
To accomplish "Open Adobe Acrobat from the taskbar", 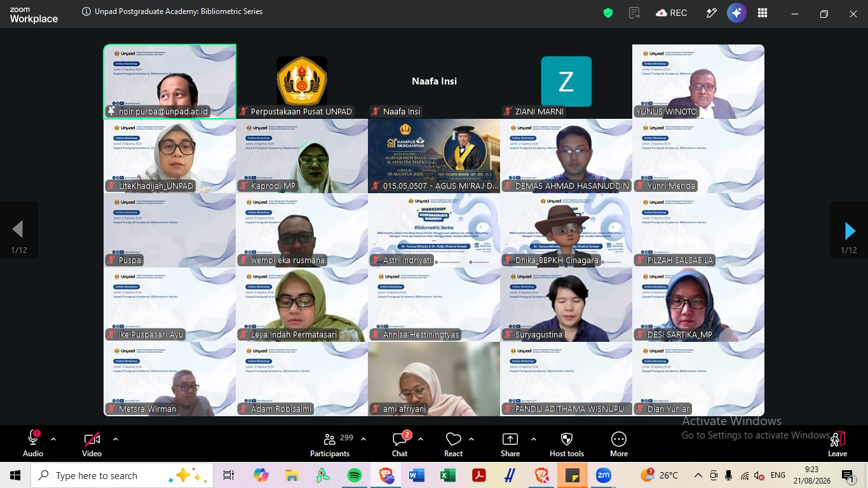I will 478,475.
